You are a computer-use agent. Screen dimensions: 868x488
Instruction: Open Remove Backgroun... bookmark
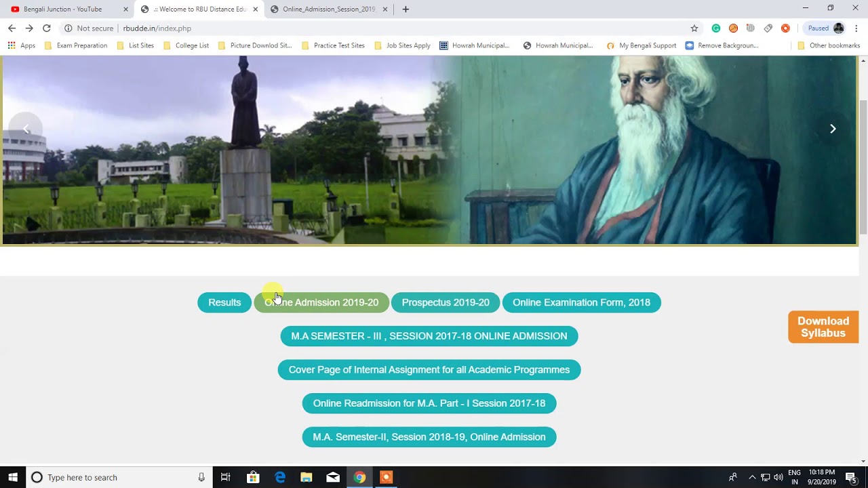click(722, 45)
